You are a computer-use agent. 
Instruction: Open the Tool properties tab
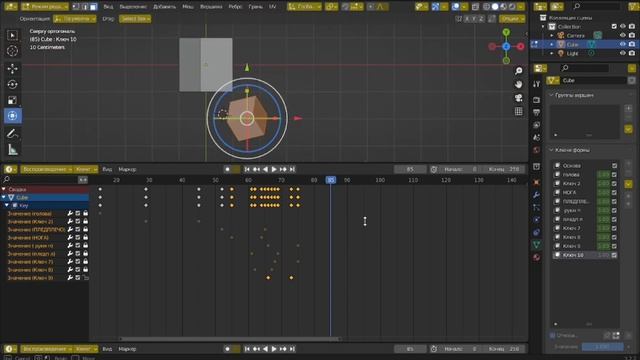[536, 84]
